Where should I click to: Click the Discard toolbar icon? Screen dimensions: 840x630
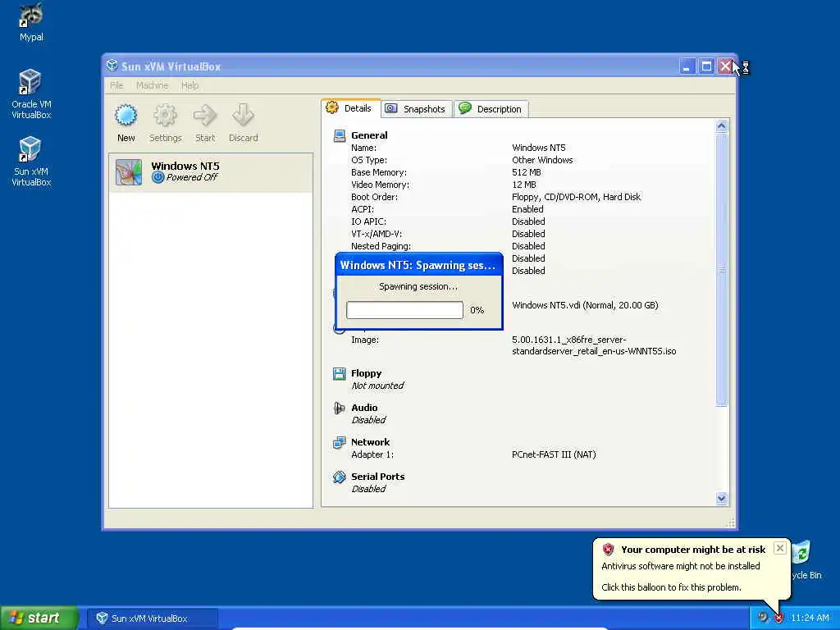coord(243,115)
